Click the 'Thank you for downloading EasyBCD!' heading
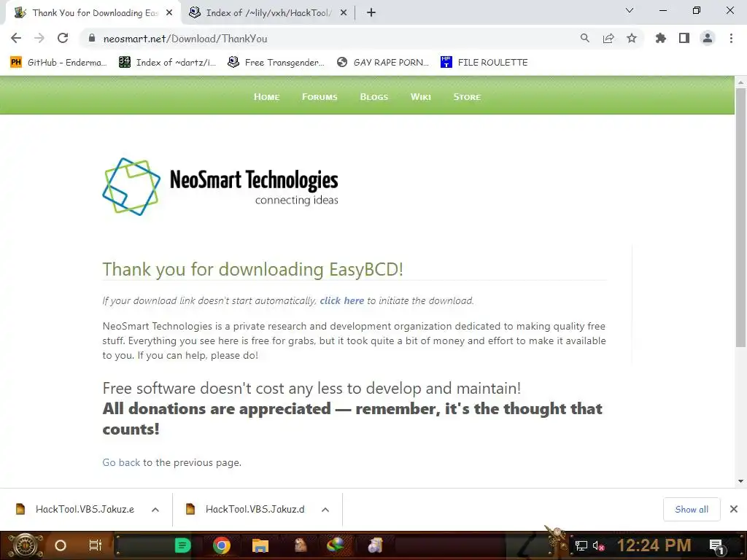 tap(253, 270)
